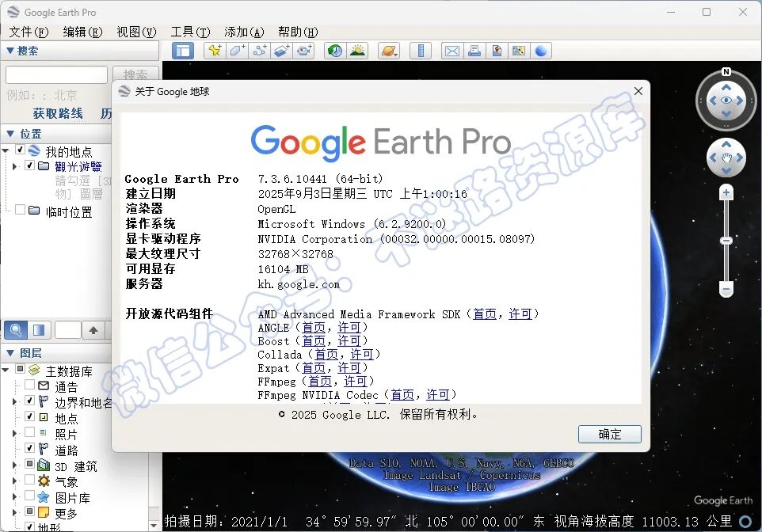The height and width of the screenshot is (532, 762).
Task: Enable the 照片 layer checkbox
Action: point(29,432)
